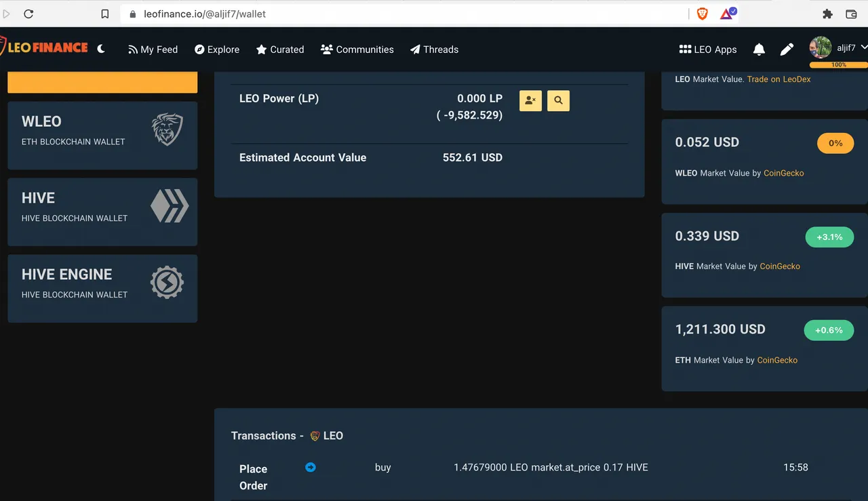Screen dimensions: 868x501
Task: Select the WLEO ETH blockchain wallet
Action: click(102, 136)
